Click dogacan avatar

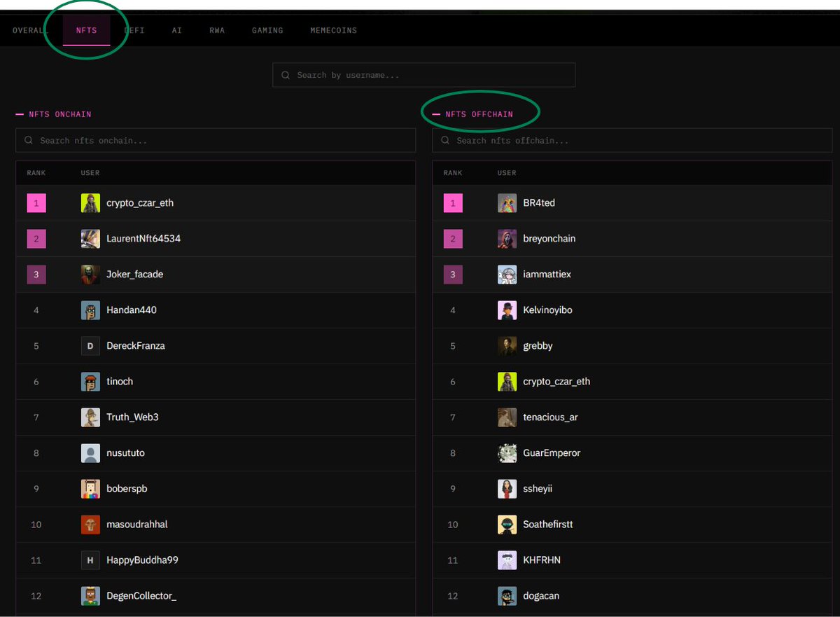(x=507, y=596)
